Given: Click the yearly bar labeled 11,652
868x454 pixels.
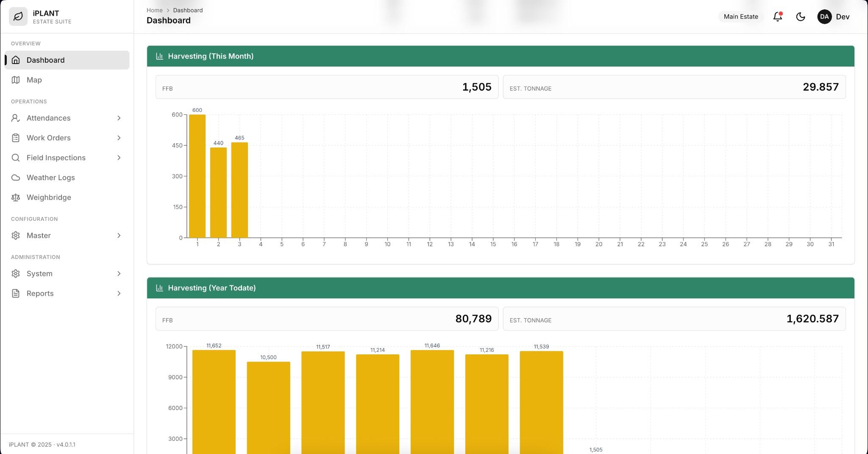Looking at the screenshot, I should (x=214, y=402).
